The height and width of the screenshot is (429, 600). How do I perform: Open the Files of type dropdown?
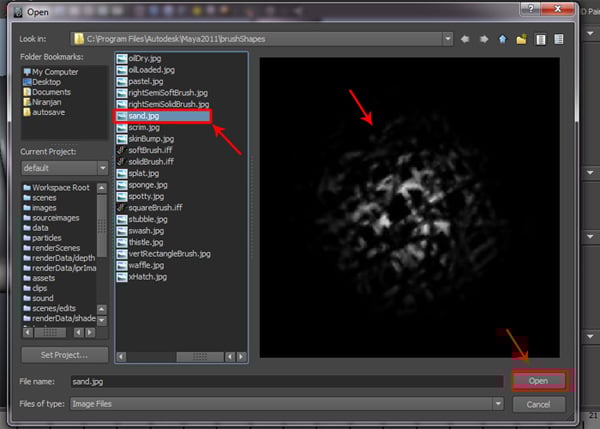pos(497,403)
